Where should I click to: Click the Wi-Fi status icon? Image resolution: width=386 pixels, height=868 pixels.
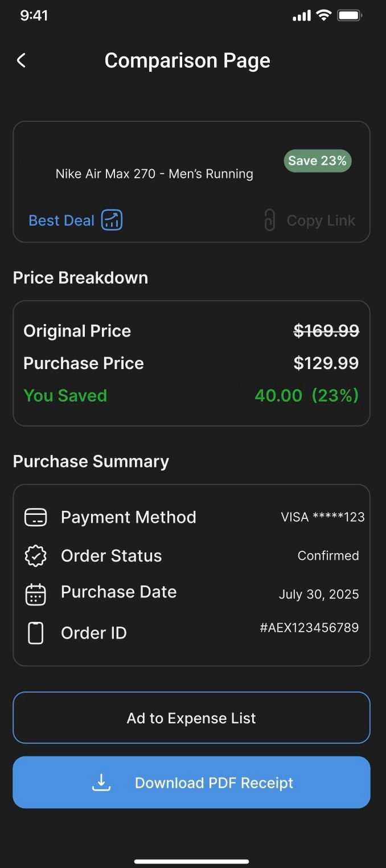point(324,15)
